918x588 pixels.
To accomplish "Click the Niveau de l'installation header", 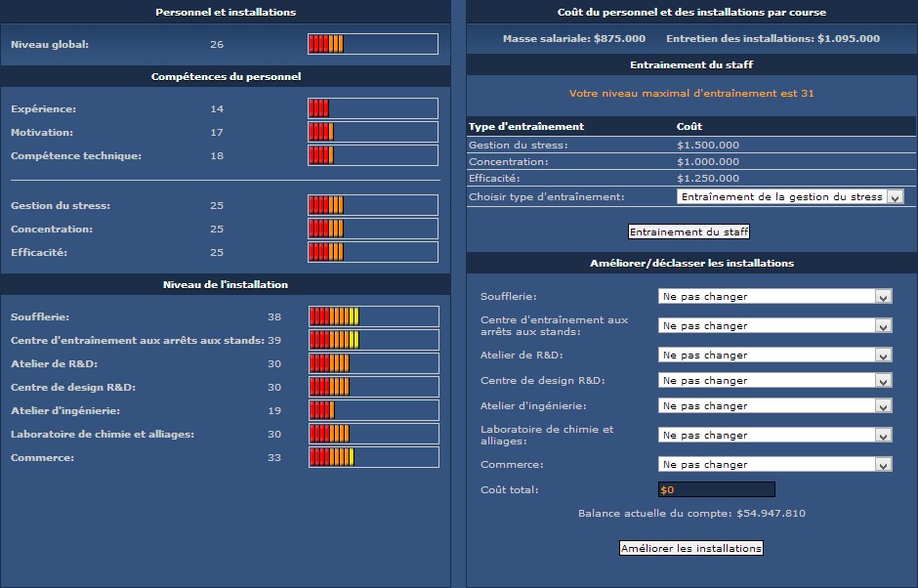I will 226,284.
